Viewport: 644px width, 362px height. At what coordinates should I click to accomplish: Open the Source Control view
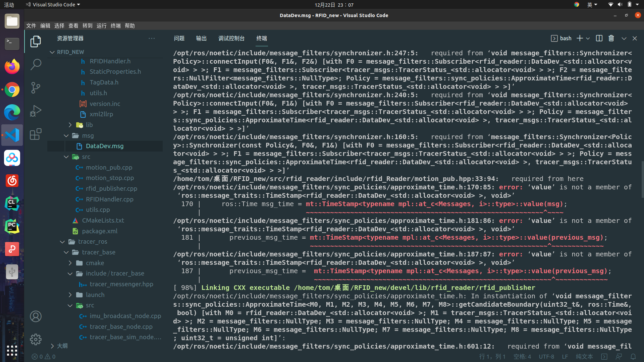(x=36, y=87)
